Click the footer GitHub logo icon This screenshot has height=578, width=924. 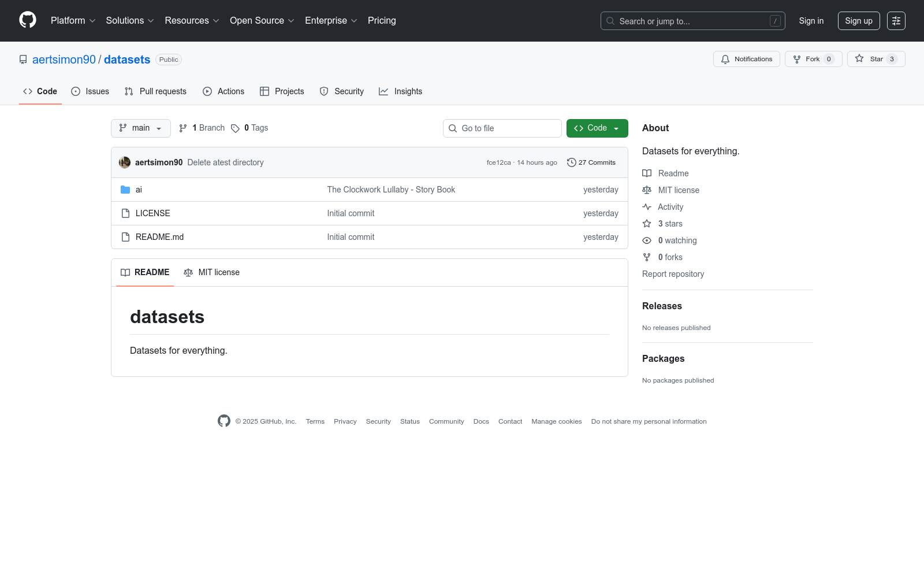click(224, 421)
